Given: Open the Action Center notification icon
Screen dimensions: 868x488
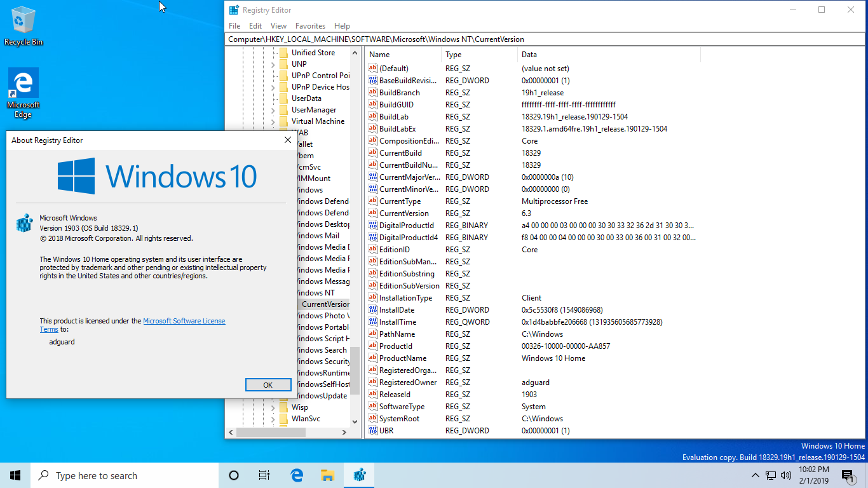Looking at the screenshot, I should tap(848, 475).
